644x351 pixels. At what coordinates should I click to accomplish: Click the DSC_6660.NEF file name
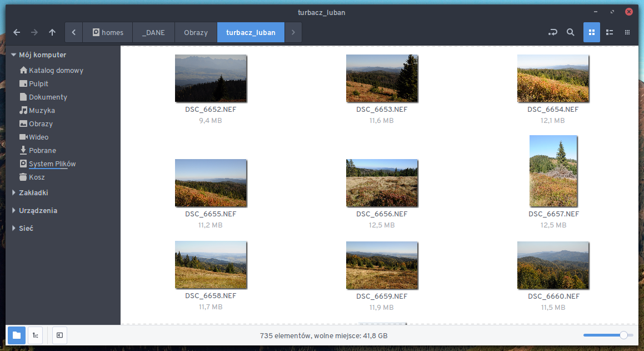[x=553, y=296]
